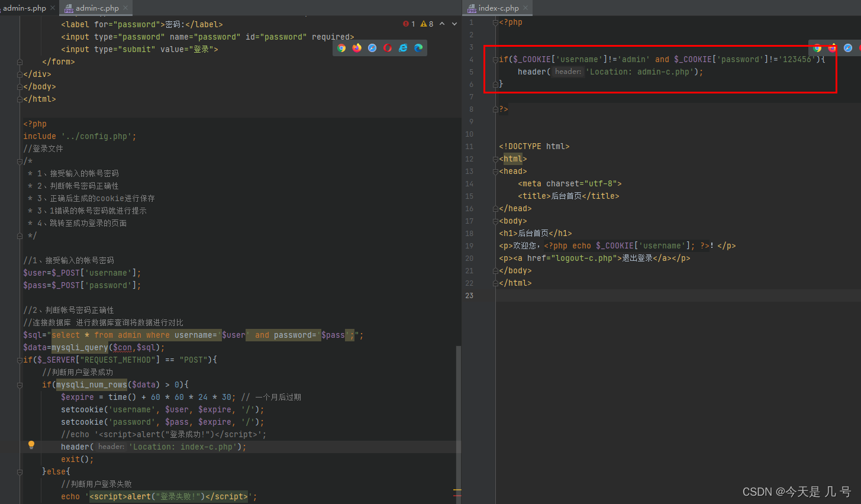The image size is (861, 504).
Task: Close the index-c.php tab
Action: [x=525, y=8]
